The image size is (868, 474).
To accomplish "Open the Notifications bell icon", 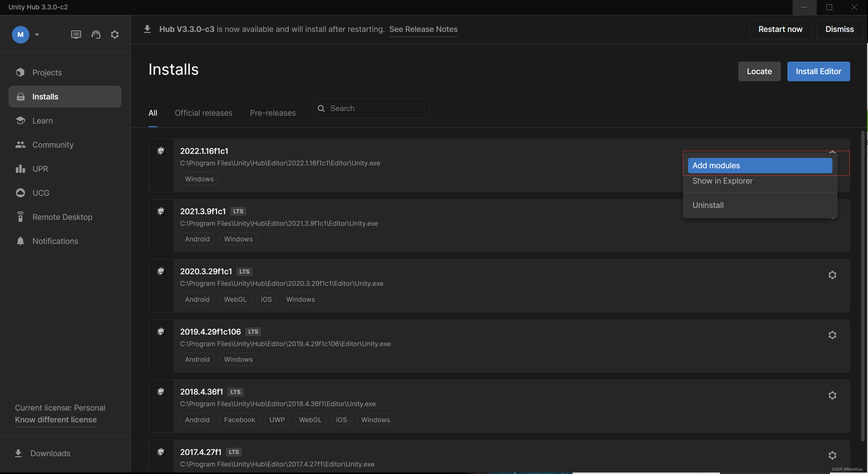I will [20, 241].
